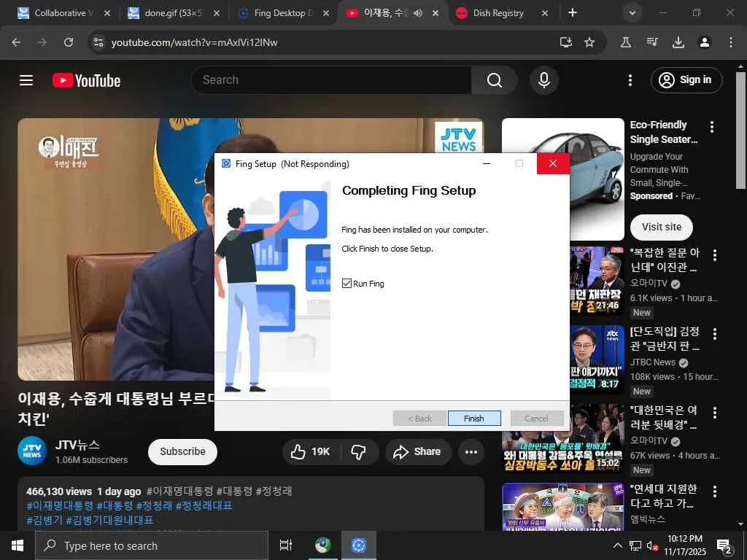
Task: Dislike the video with thumbs down icon
Action: 359,451
